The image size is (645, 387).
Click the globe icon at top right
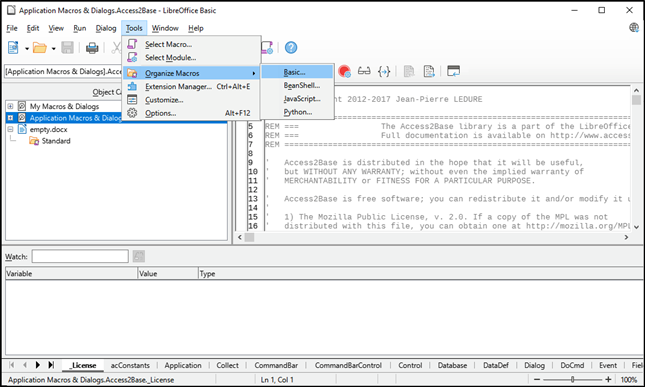pos(634,28)
